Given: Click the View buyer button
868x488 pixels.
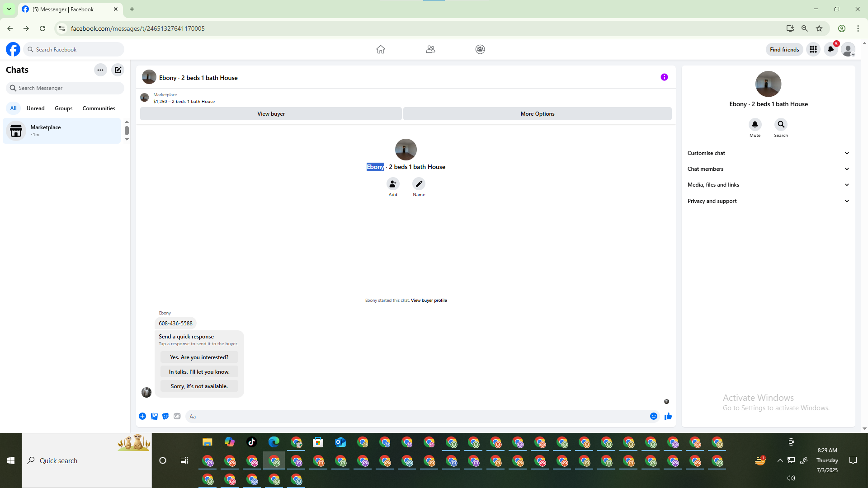Looking at the screenshot, I should tap(271, 114).
